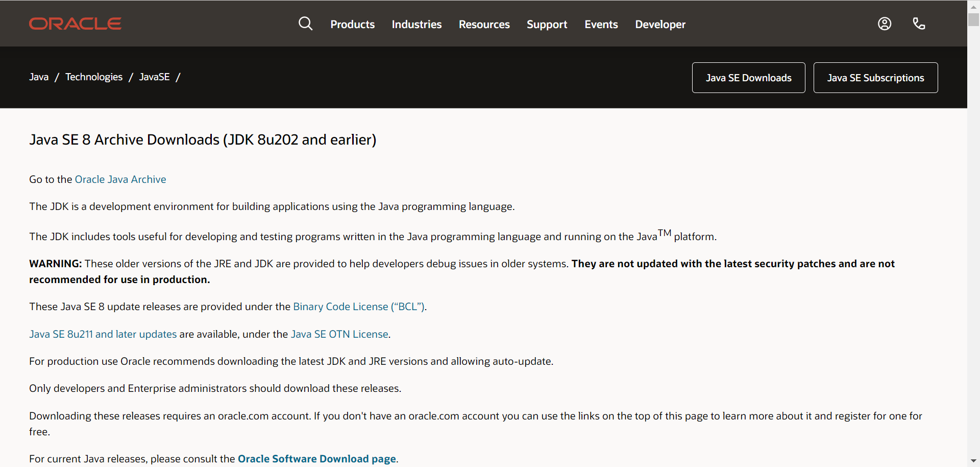Click the vertical scrollbar thumb
The height and width of the screenshot is (467, 980).
pyautogui.click(x=973, y=19)
